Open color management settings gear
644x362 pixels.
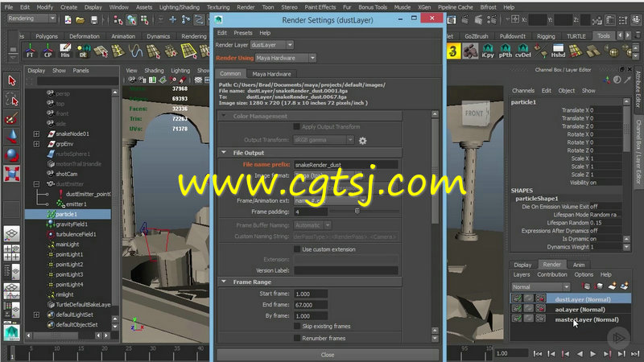click(x=363, y=141)
